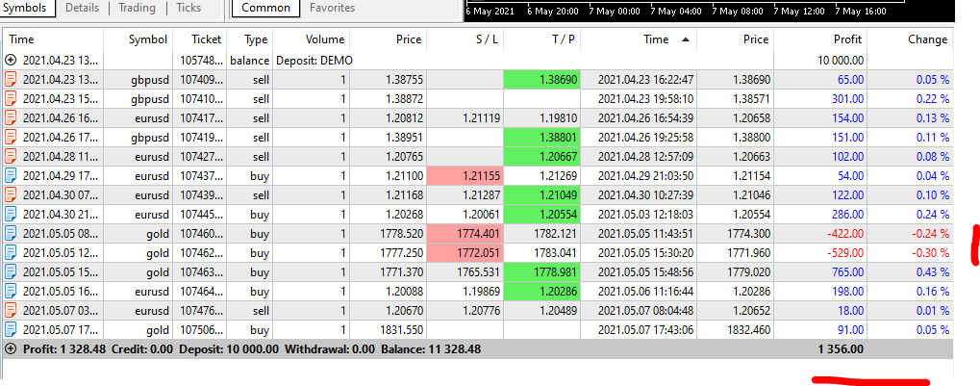
Task: Sort by the Profit column header
Action: (847, 39)
